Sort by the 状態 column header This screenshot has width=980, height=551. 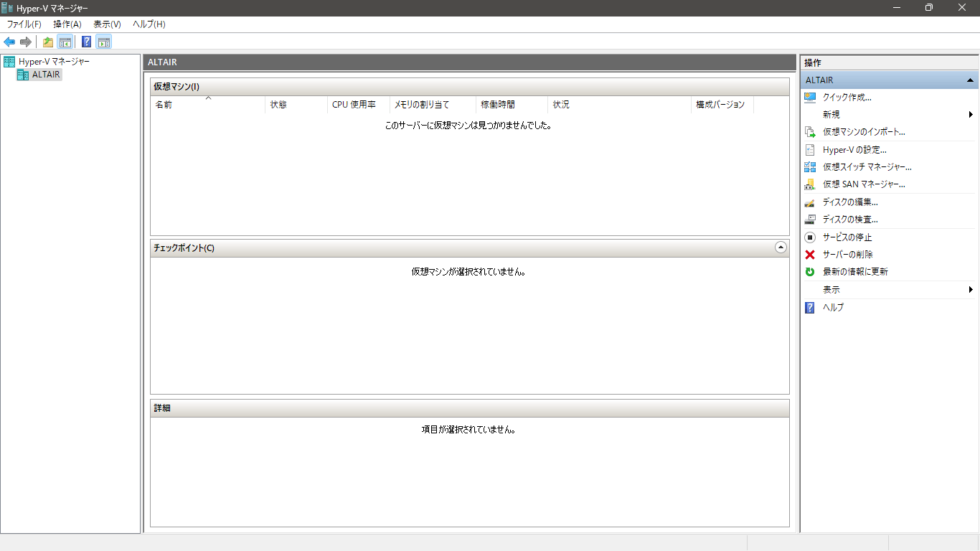click(296, 105)
